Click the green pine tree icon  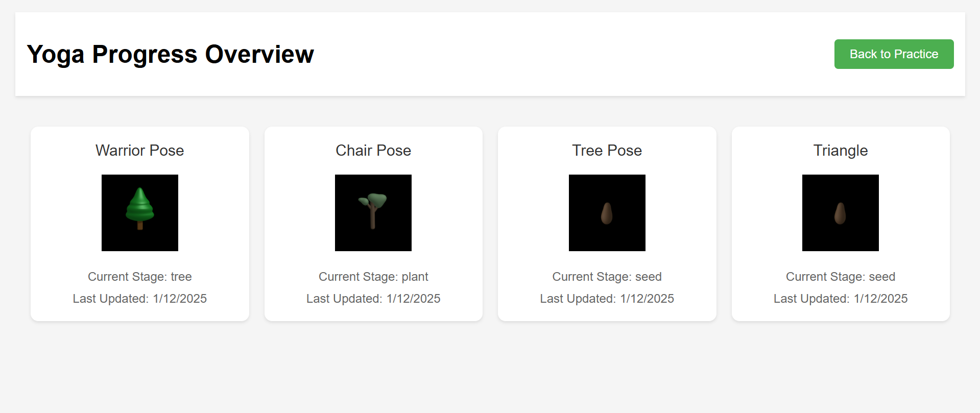coord(139,208)
